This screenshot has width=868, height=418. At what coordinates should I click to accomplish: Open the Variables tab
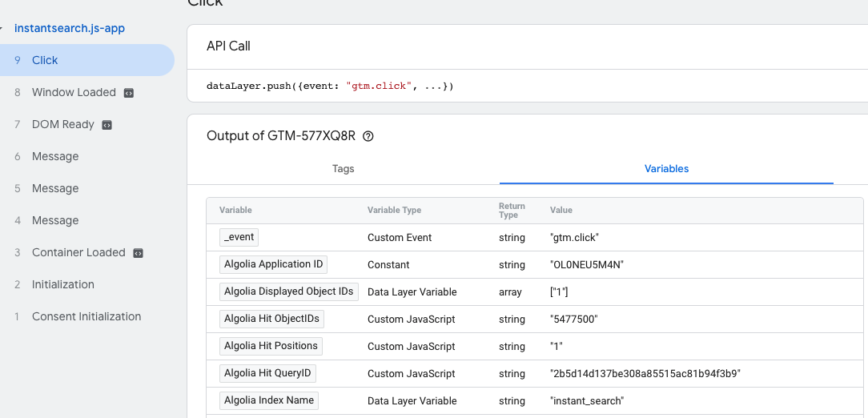tap(666, 169)
